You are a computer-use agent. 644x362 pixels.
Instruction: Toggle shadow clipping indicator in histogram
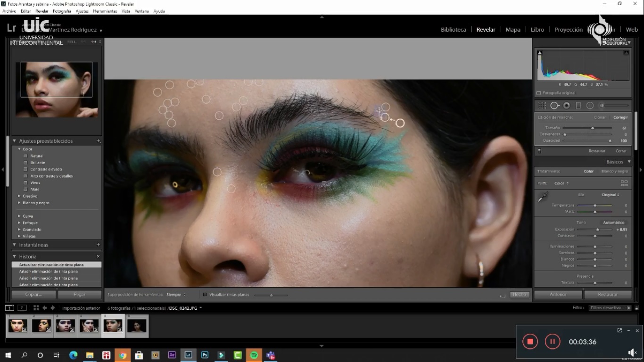(x=540, y=53)
